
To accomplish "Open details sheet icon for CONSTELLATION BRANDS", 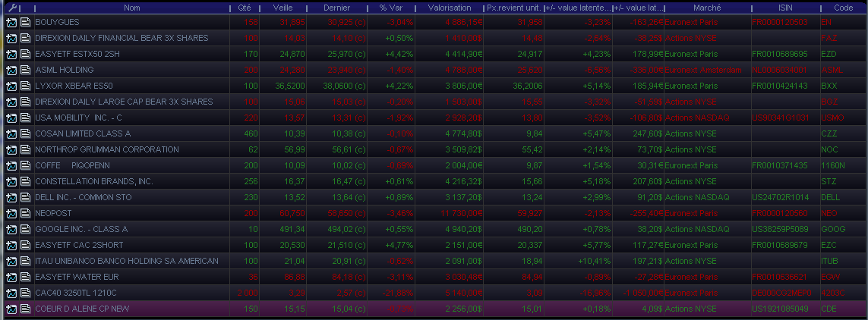I will tap(26, 182).
